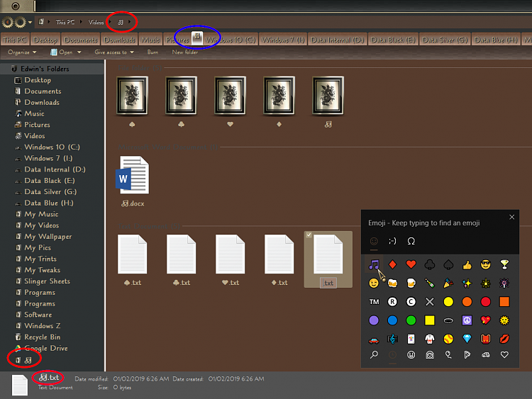Open emoji search magnifier category

[x=374, y=355]
